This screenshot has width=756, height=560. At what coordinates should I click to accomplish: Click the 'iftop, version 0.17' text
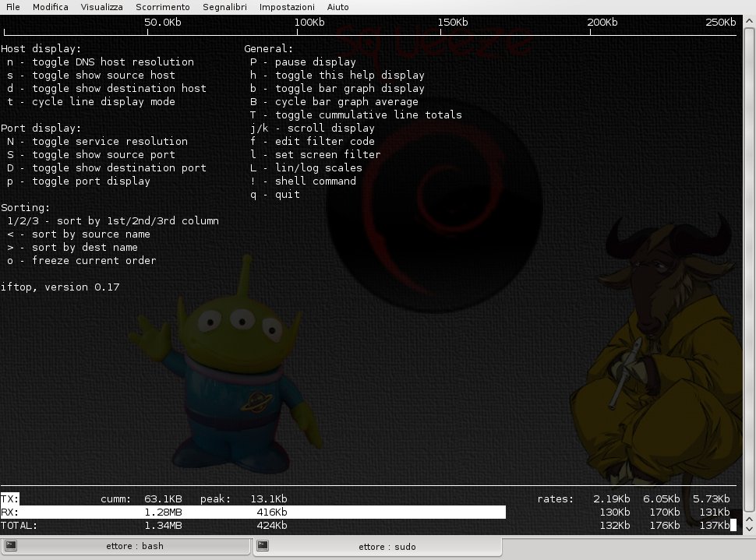[60, 287]
